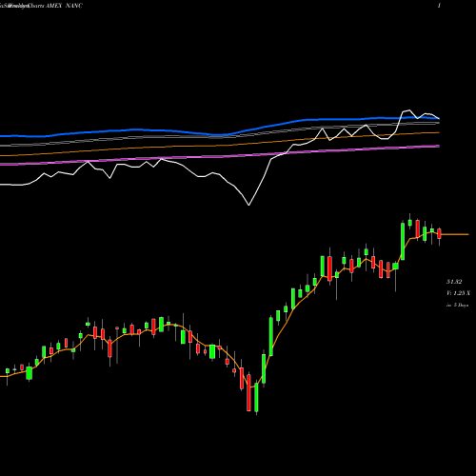Click the lowest green candle at the chart bottom
This screenshot has width=476, height=476.
click(256, 397)
